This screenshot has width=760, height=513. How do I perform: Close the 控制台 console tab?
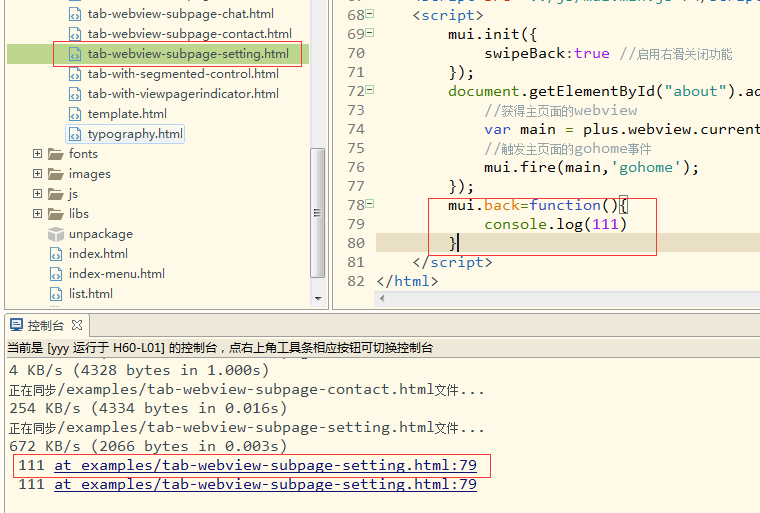[x=77, y=325]
